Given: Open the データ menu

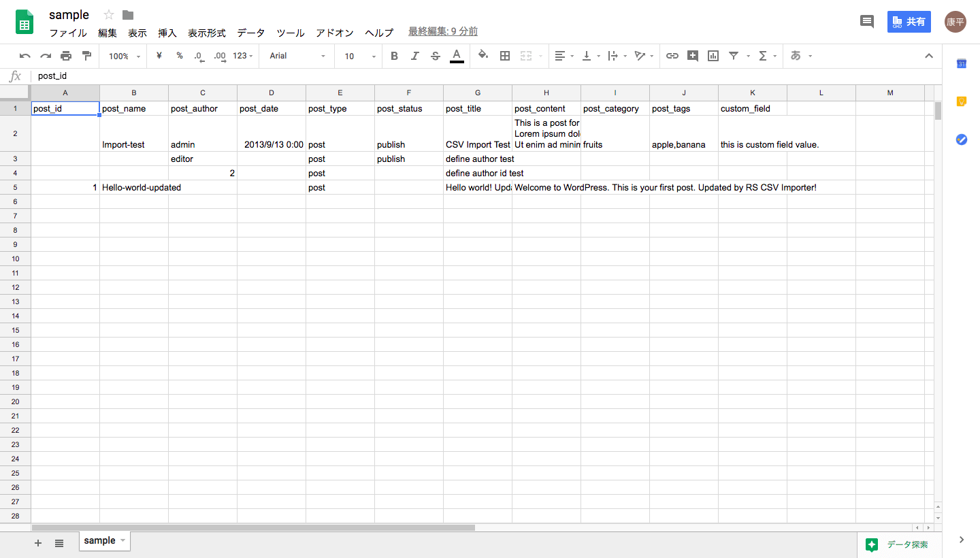Looking at the screenshot, I should click(x=251, y=33).
